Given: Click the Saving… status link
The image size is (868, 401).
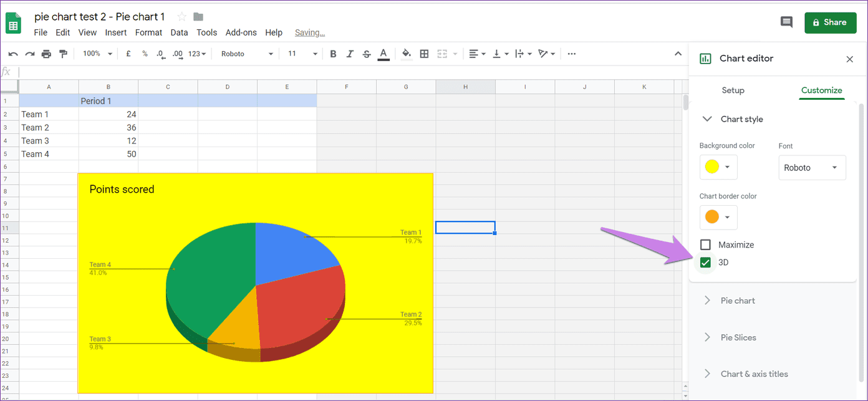Looking at the screenshot, I should click(x=310, y=32).
